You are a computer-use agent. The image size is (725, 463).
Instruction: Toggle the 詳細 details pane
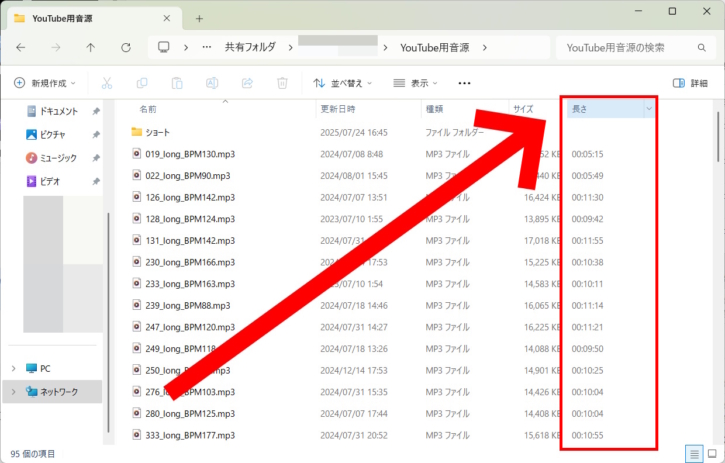[689, 83]
